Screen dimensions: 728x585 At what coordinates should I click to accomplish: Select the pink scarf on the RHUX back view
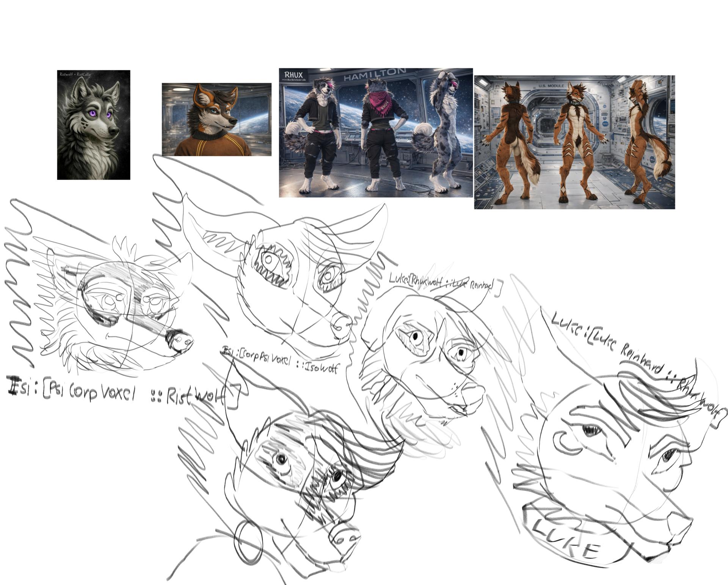tap(382, 102)
